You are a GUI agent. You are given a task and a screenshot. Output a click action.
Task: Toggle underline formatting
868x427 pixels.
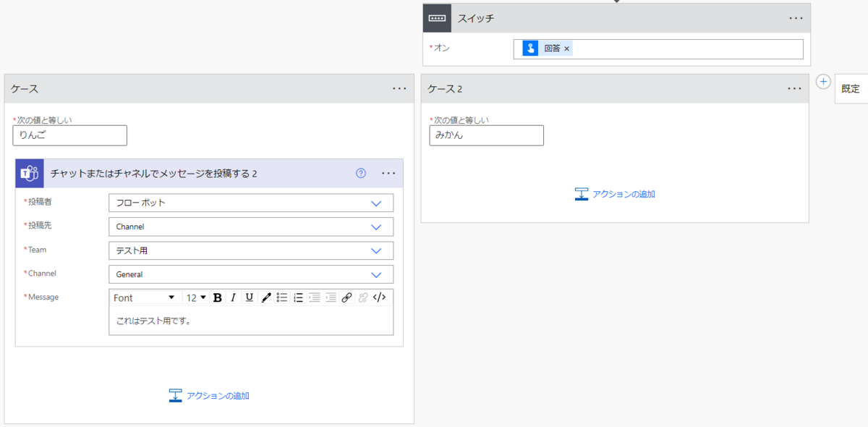(x=249, y=297)
